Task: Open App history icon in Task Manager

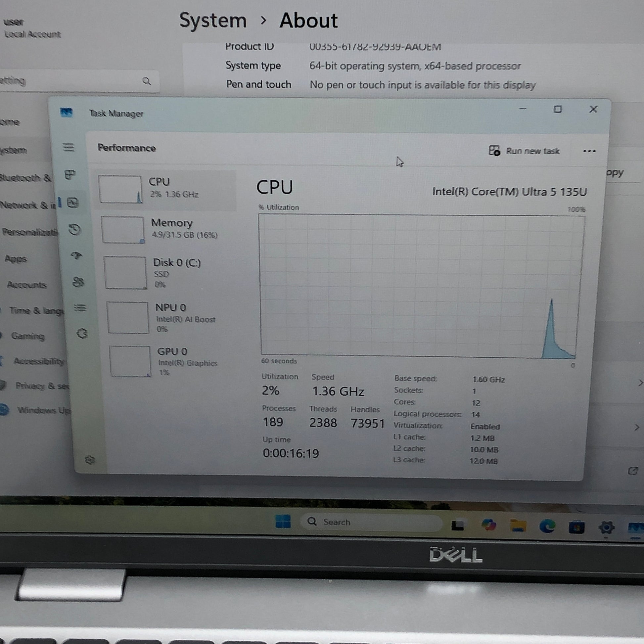Action: pos(75,229)
